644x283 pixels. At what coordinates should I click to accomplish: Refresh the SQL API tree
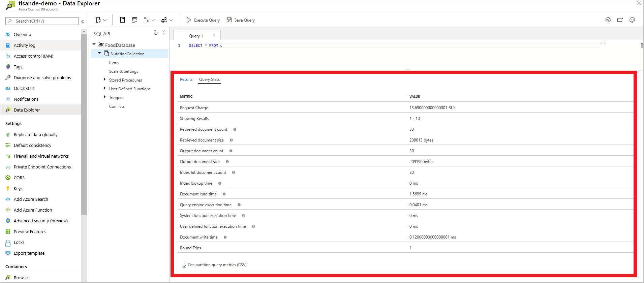click(156, 33)
